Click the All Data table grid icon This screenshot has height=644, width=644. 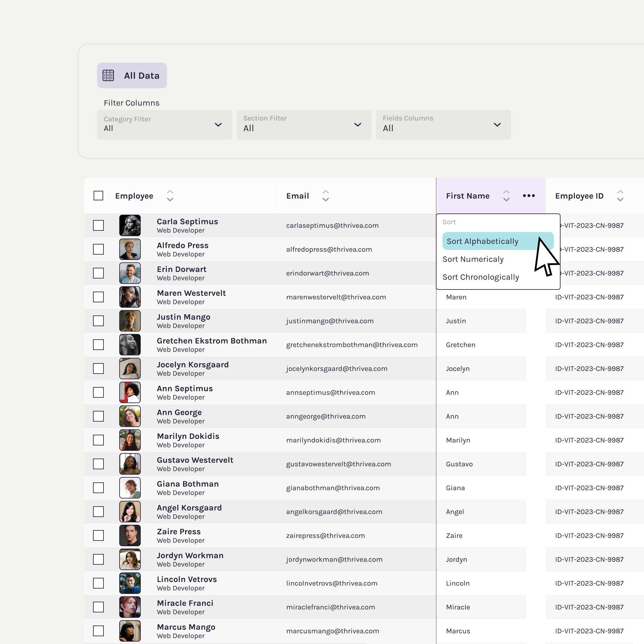(108, 76)
